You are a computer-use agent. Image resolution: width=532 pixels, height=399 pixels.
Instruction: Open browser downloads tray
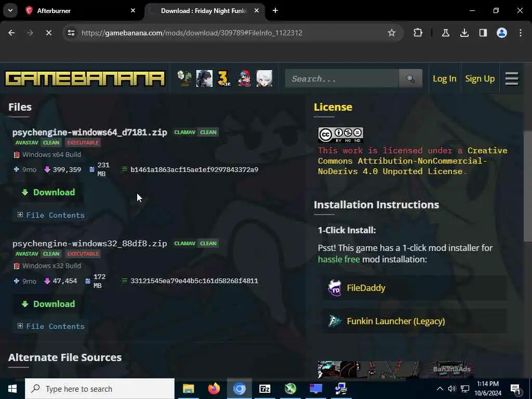[464, 33]
